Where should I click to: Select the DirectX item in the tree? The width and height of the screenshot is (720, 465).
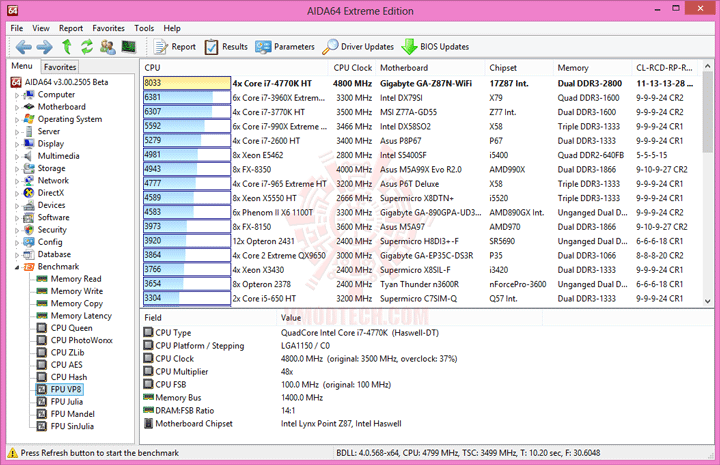[51, 193]
